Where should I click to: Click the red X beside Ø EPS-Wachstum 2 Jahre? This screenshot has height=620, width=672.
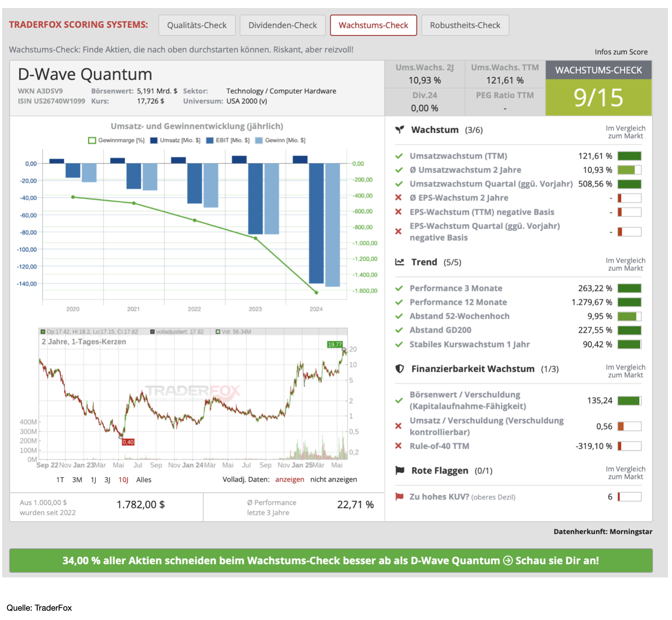pyautogui.click(x=399, y=197)
